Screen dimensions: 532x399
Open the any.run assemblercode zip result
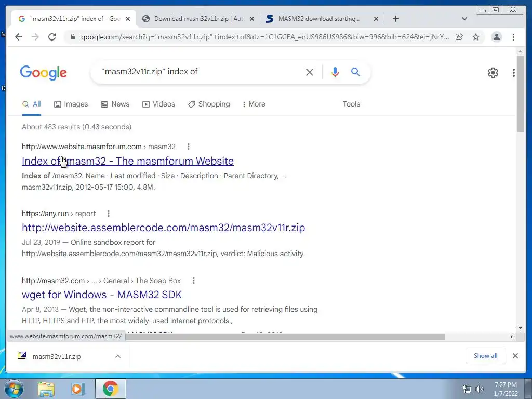163,228
